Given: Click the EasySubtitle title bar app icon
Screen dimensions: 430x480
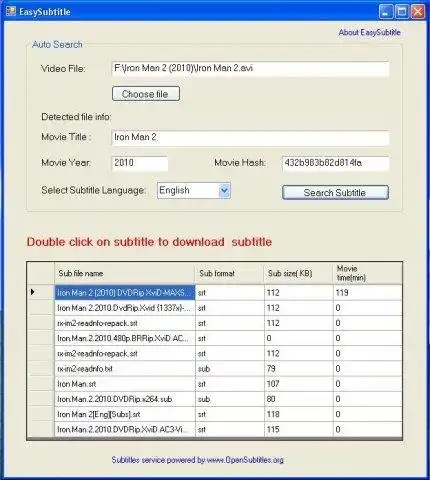Looking at the screenshot, I should (11, 11).
